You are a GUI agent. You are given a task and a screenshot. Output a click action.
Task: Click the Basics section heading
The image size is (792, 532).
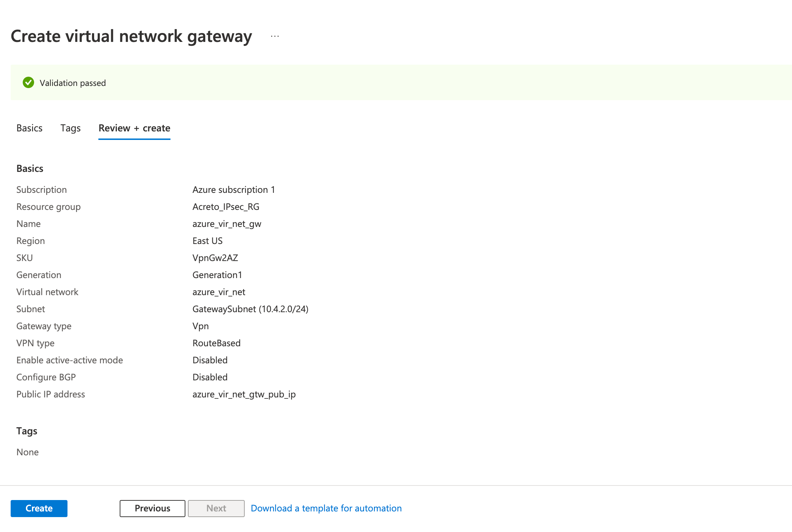pos(30,168)
